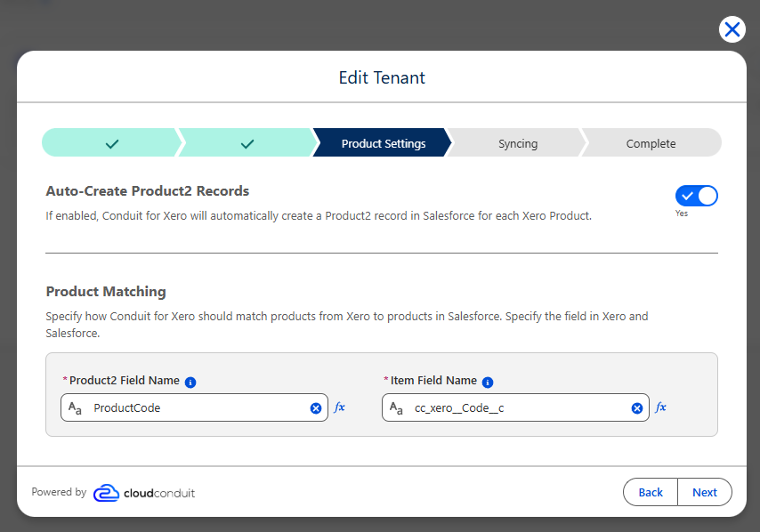Click the Back button
760x532 pixels.
(650, 492)
